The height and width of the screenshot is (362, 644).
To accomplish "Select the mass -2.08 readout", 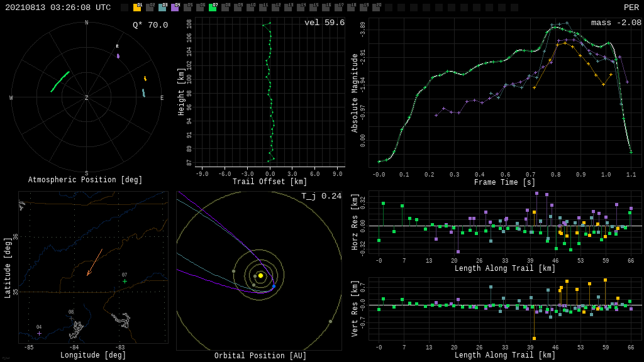I will tap(616, 23).
